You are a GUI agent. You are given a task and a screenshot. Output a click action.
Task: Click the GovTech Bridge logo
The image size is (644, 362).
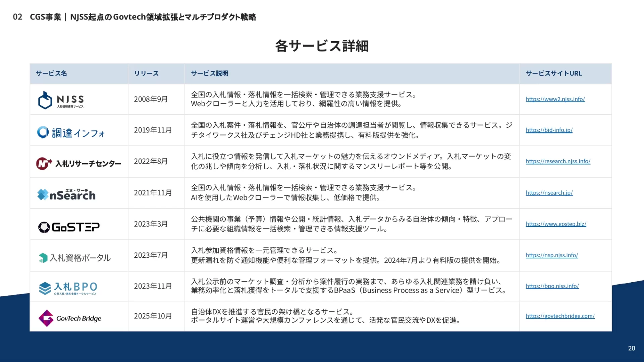[x=70, y=318]
